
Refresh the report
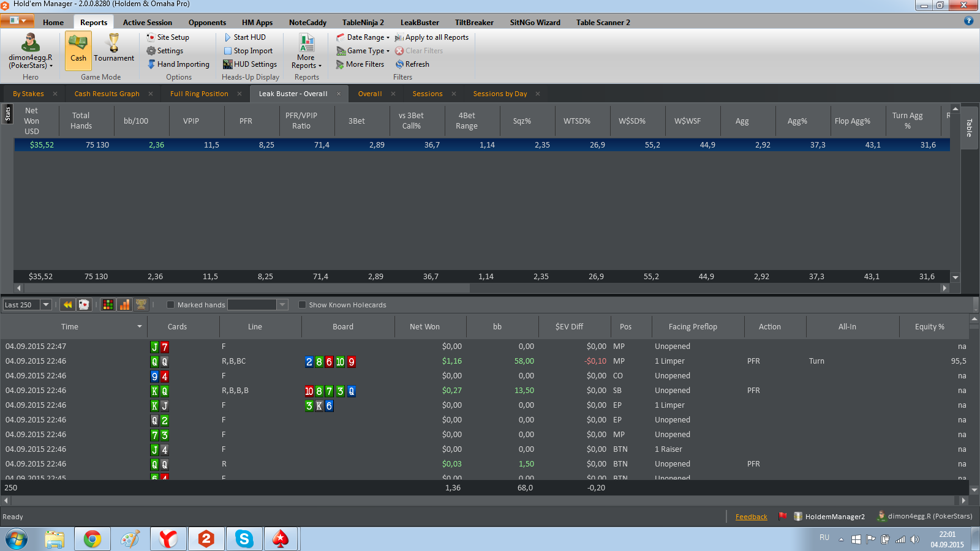point(412,64)
